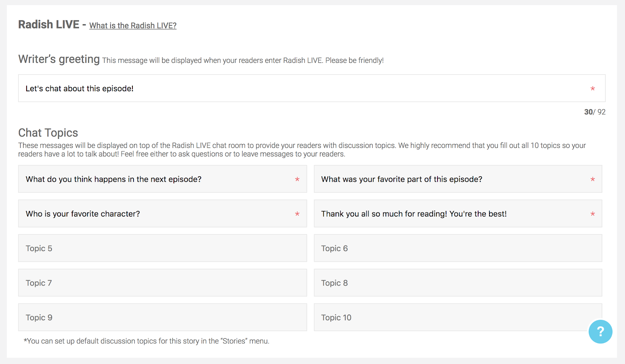Open the blue help question mark button

point(600,332)
